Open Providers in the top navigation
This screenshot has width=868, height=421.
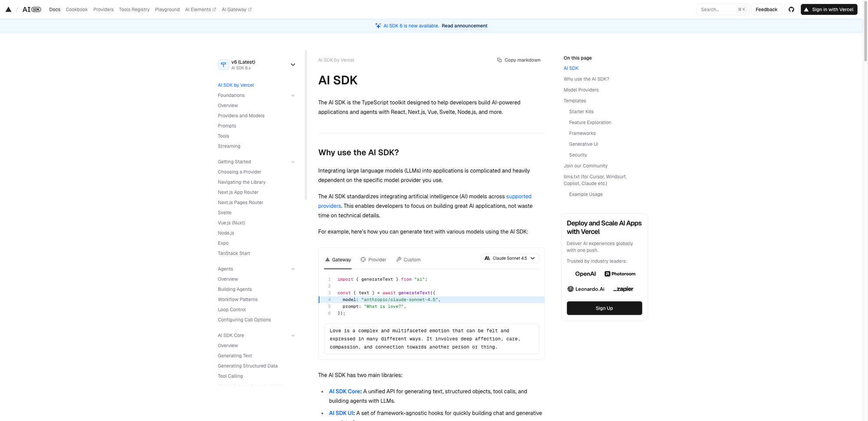103,10
